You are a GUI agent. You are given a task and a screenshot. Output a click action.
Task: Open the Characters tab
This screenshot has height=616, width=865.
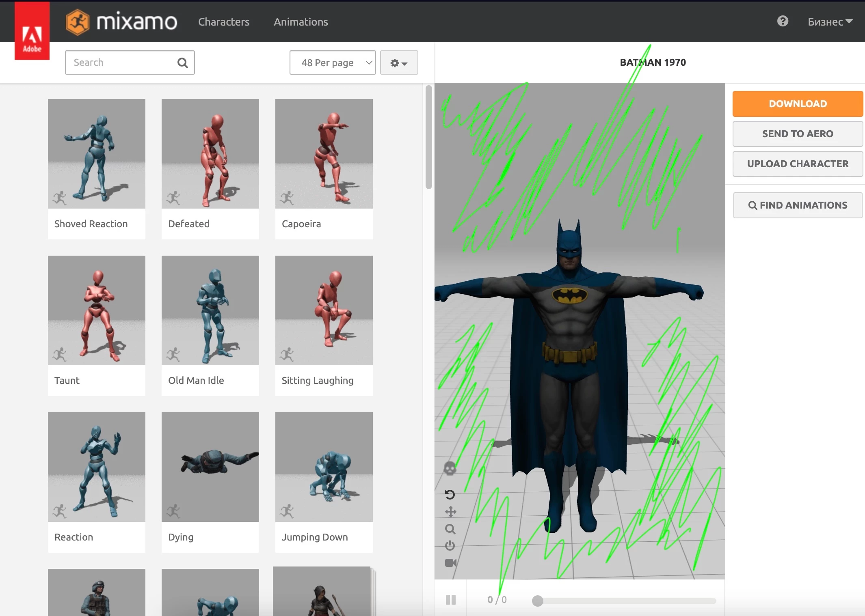click(x=224, y=22)
